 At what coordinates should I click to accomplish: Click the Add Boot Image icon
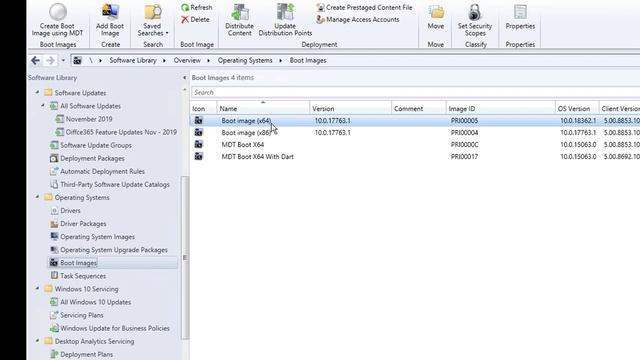pyautogui.click(x=110, y=12)
